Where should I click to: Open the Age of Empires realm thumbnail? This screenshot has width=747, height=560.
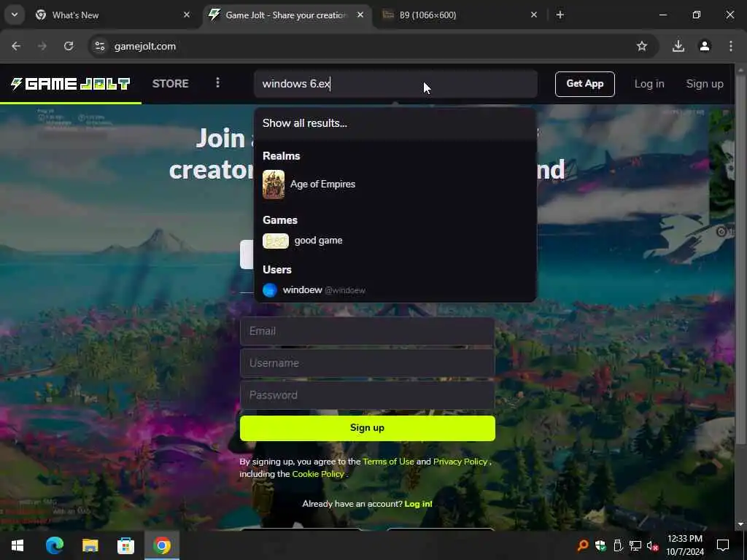(274, 184)
